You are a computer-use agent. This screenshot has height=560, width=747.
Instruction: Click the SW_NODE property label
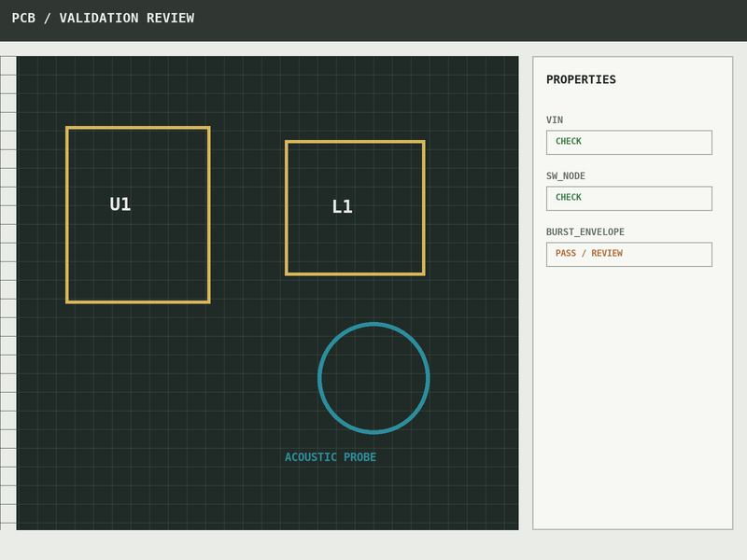[x=566, y=176]
